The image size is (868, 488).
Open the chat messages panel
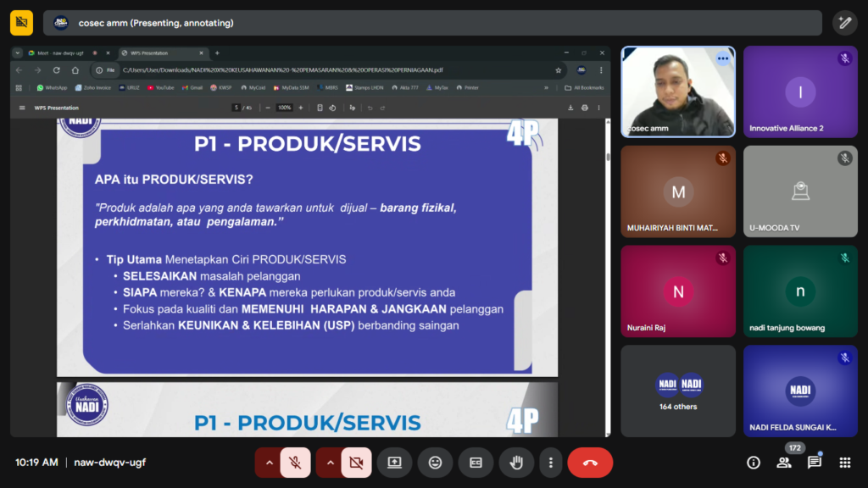(815, 463)
